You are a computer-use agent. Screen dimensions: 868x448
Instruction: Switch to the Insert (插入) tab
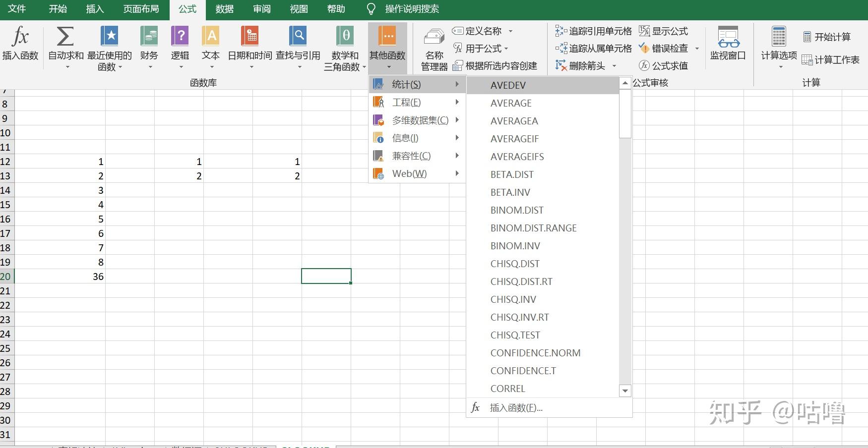click(x=94, y=9)
